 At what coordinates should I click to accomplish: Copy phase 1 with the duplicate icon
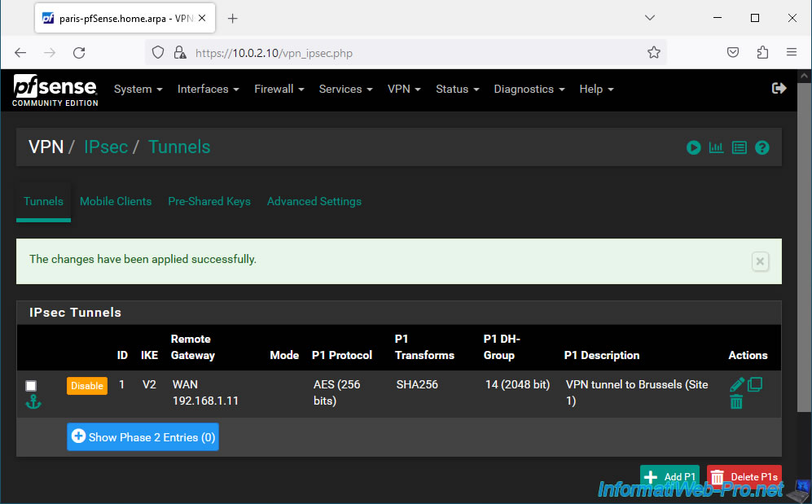[x=754, y=384]
